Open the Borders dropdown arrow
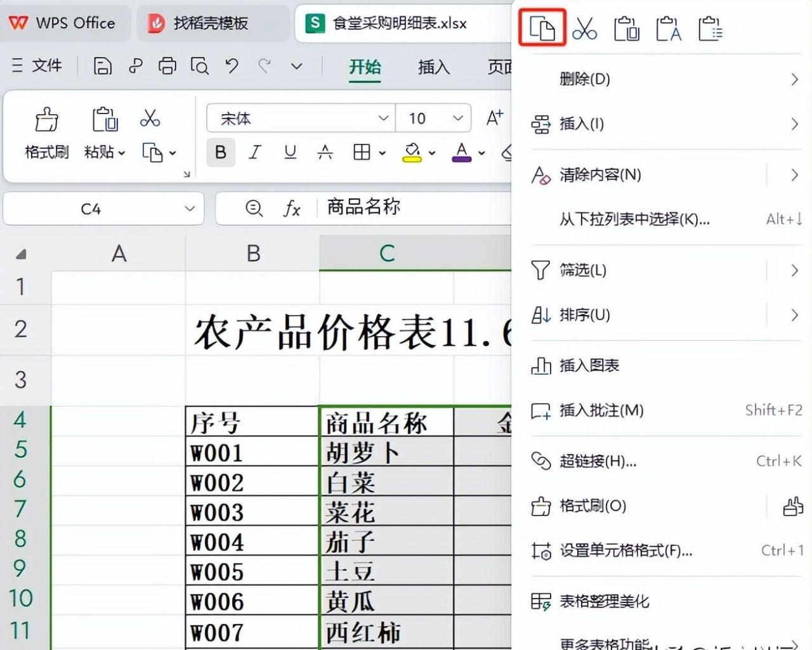 click(x=382, y=153)
